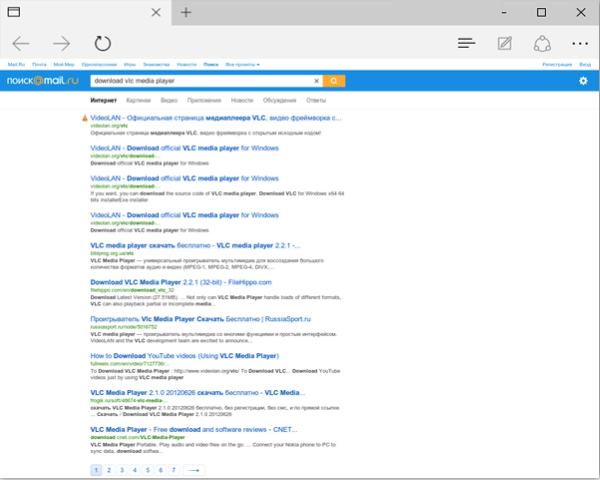Go to results page 7
600x480 pixels.
[x=174, y=470]
